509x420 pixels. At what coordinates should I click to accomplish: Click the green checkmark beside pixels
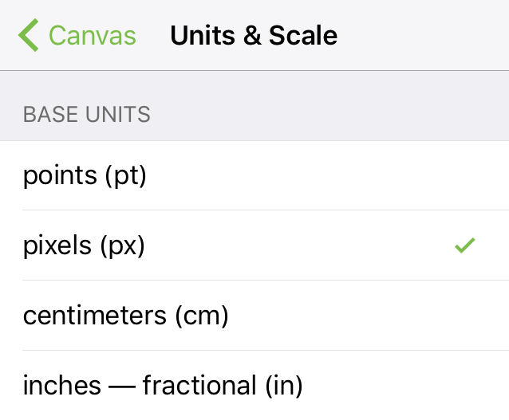coord(464,245)
